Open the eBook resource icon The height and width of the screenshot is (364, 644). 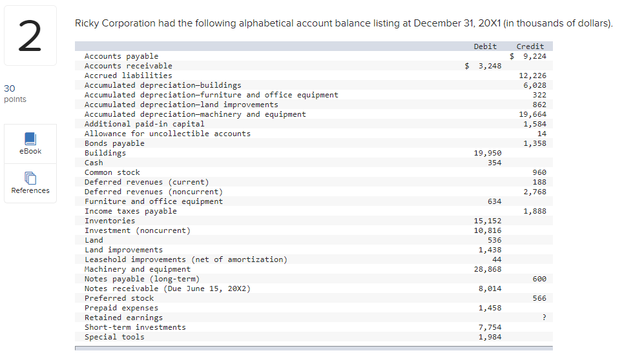30,139
